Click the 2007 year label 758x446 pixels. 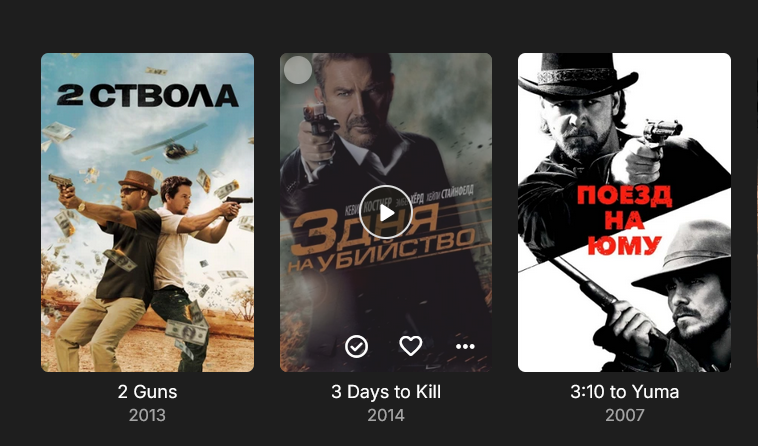pos(624,416)
